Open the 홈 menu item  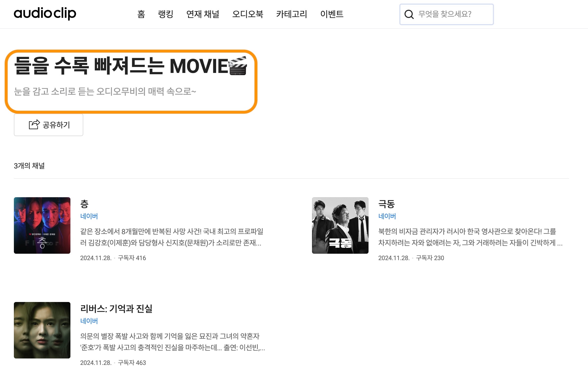pos(141,14)
